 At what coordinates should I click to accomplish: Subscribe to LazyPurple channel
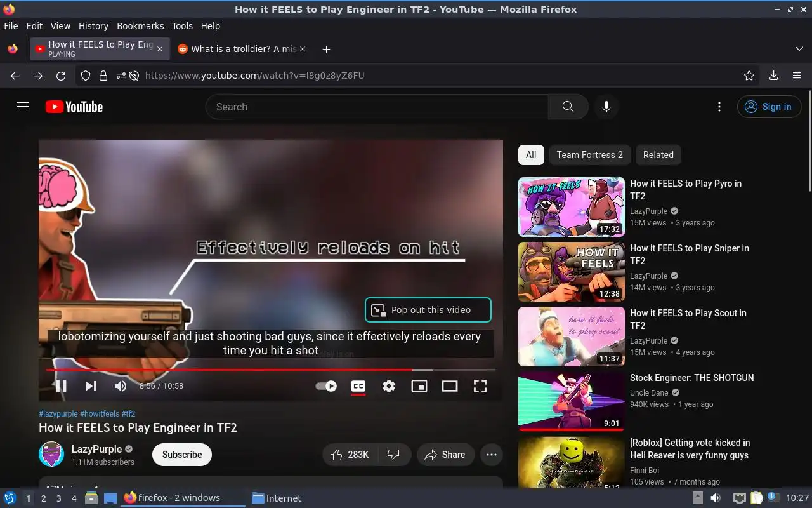pyautogui.click(x=182, y=455)
